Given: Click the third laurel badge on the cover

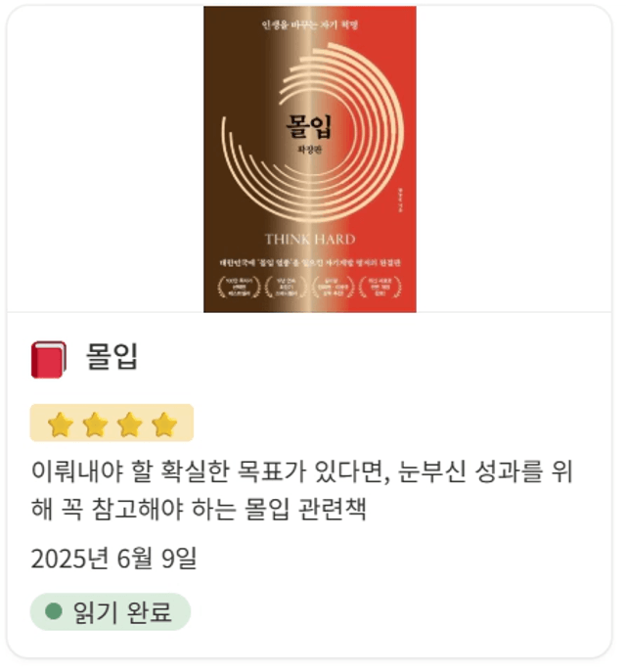Looking at the screenshot, I should tap(333, 288).
